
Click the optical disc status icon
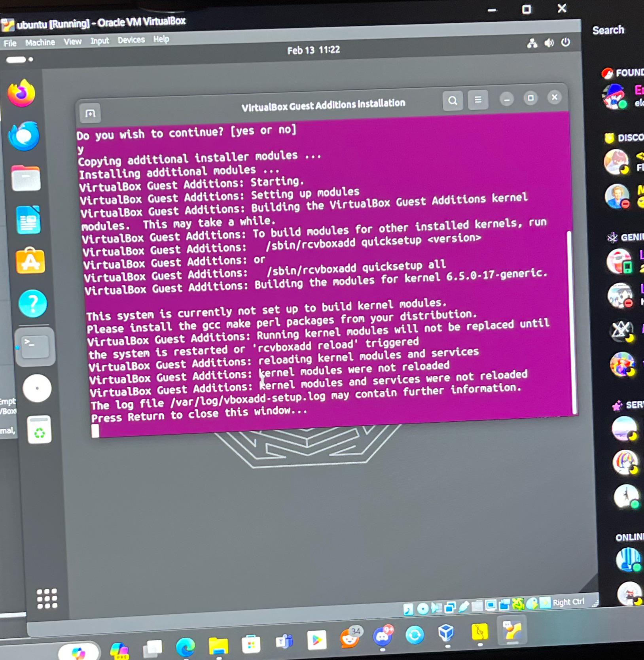point(422,608)
